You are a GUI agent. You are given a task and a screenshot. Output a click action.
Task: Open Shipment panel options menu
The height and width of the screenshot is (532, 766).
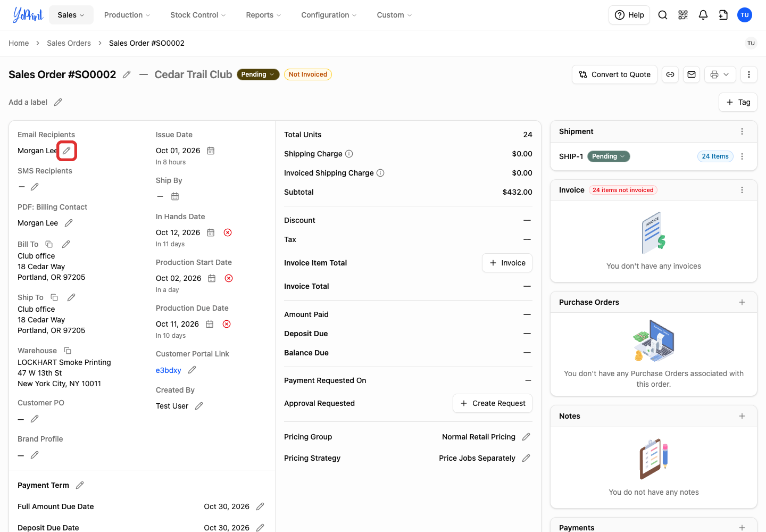click(x=742, y=131)
